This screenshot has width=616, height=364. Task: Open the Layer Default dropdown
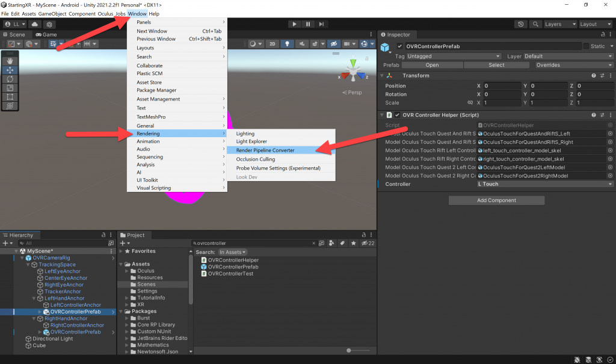tap(568, 56)
